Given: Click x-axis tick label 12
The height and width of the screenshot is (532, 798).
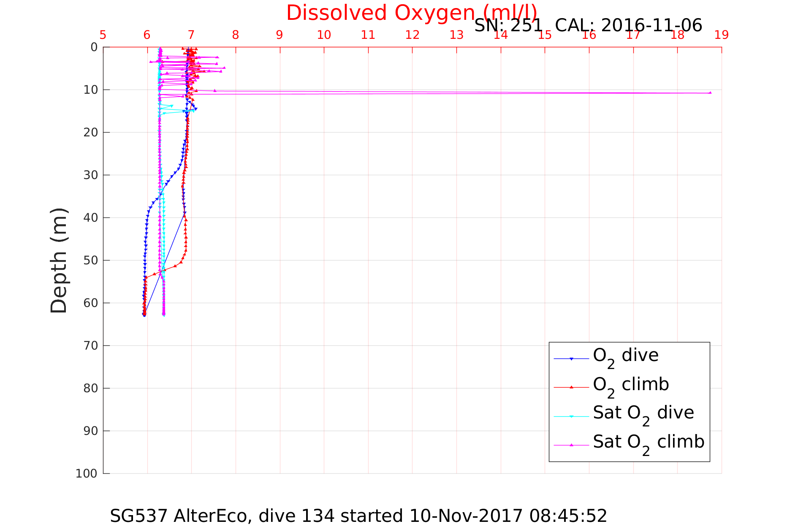Looking at the screenshot, I should click(412, 35).
